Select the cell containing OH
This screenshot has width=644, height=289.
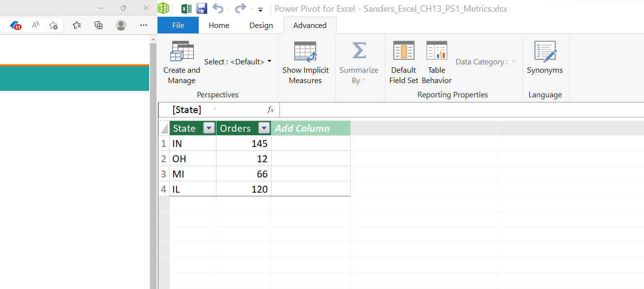click(x=193, y=159)
